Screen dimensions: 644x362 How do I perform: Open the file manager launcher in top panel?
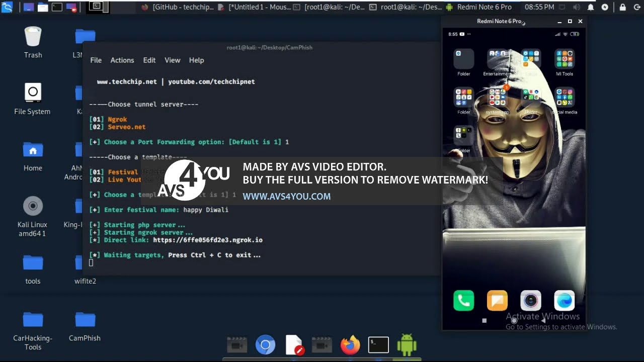43,7
